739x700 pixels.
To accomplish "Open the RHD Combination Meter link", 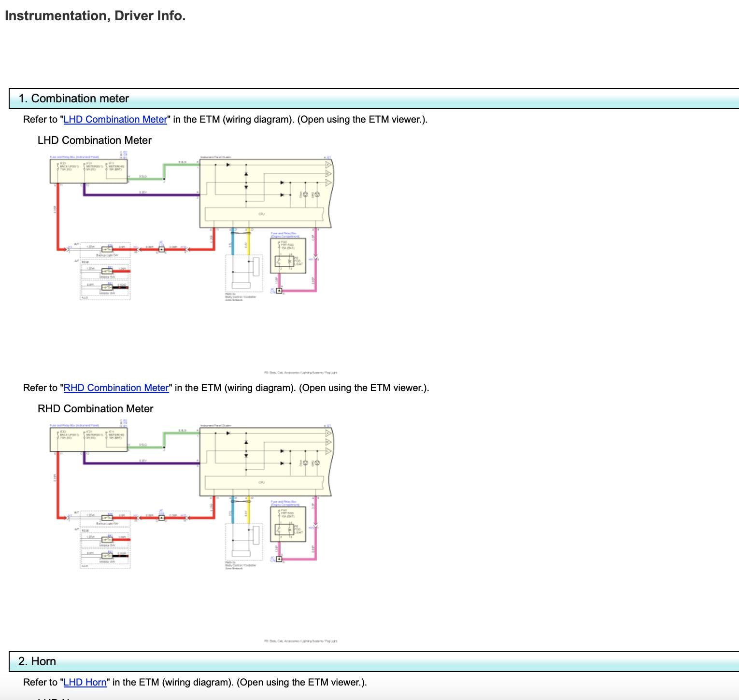I will (x=116, y=388).
